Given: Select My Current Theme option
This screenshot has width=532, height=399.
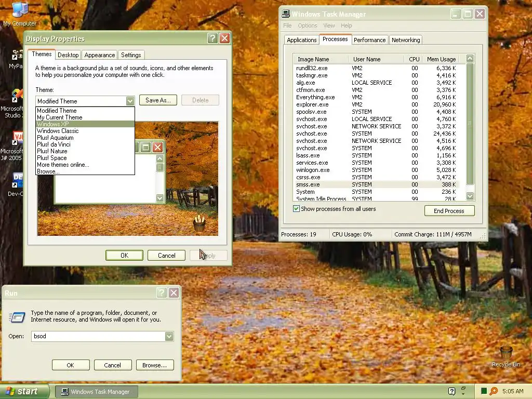Looking at the screenshot, I should tap(85, 117).
